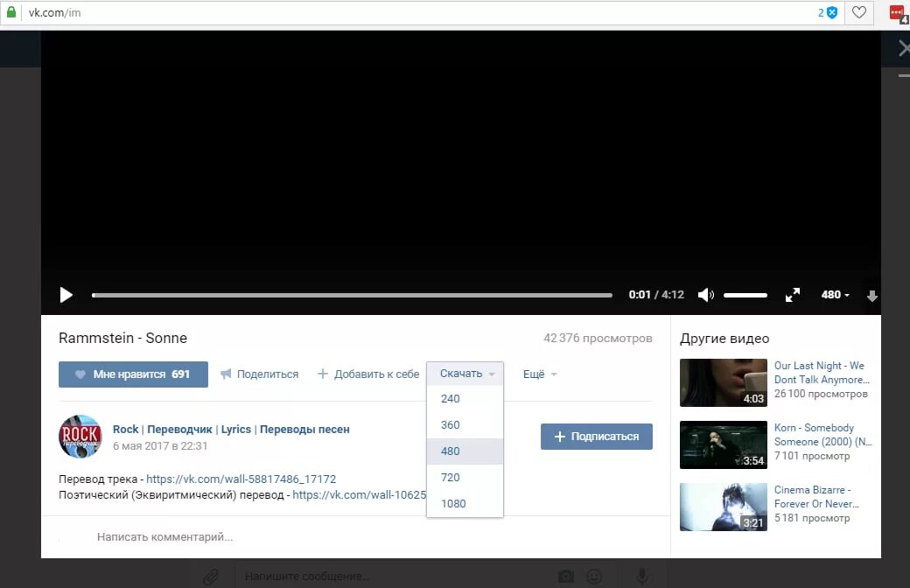910x588 pixels.
Task: Click the Our Last Night - We Dont Talk Anymore title
Action: click(822, 373)
